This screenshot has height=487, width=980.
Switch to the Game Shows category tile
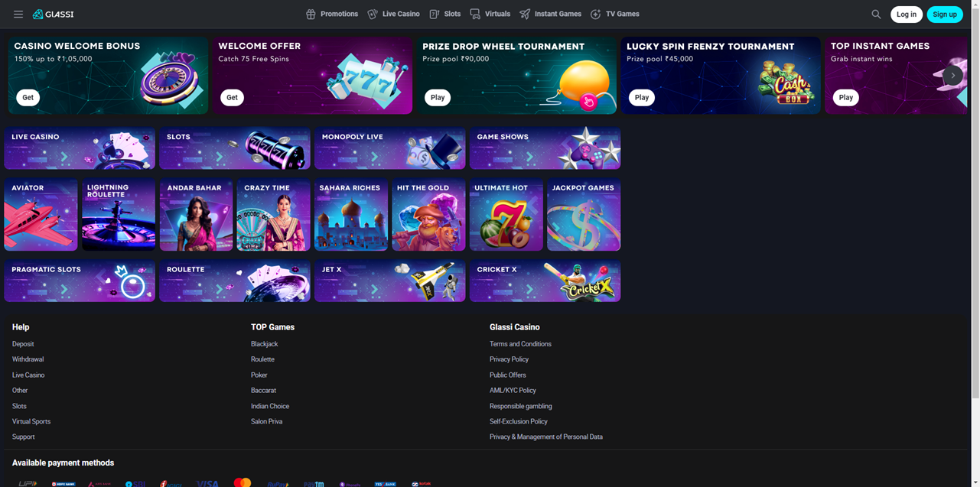tap(545, 148)
